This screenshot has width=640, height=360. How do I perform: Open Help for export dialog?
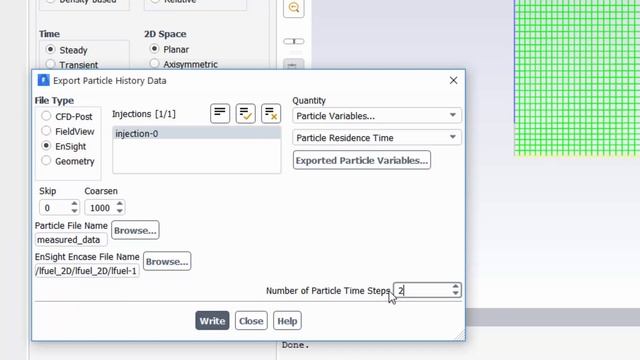(x=287, y=321)
